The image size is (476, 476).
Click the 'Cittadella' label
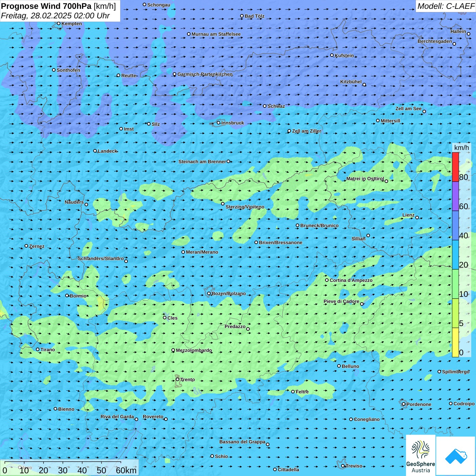tap(288, 470)
